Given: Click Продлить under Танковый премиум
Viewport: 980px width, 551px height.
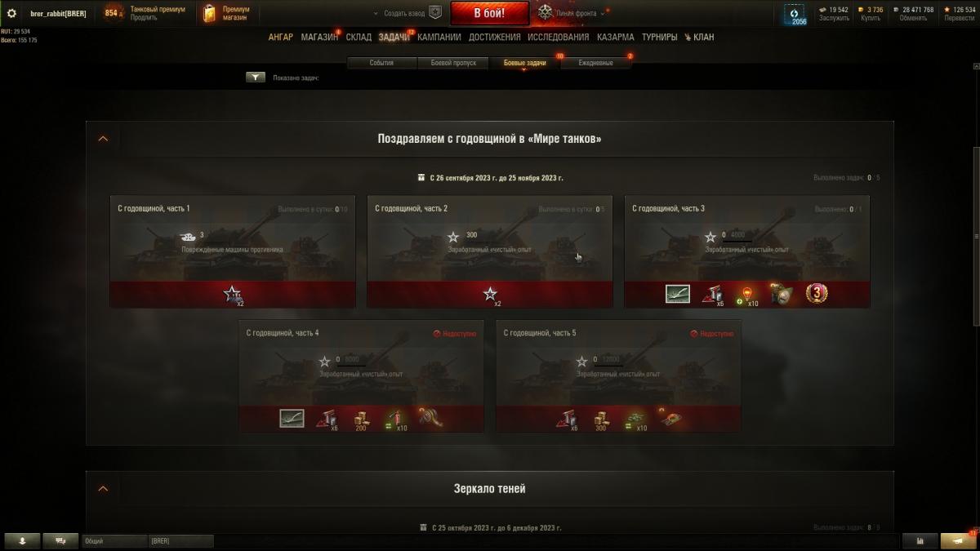Looking at the screenshot, I should (x=144, y=18).
